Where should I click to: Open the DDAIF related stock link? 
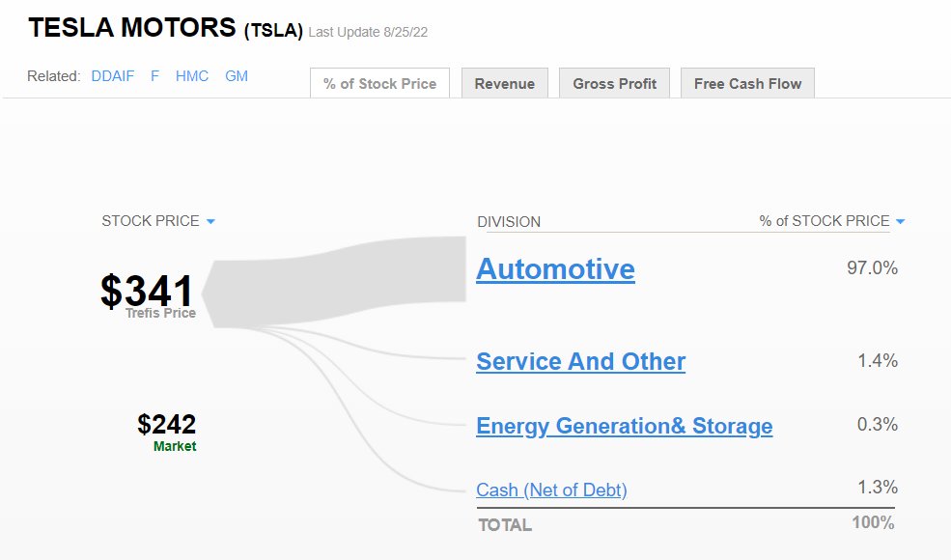point(113,76)
